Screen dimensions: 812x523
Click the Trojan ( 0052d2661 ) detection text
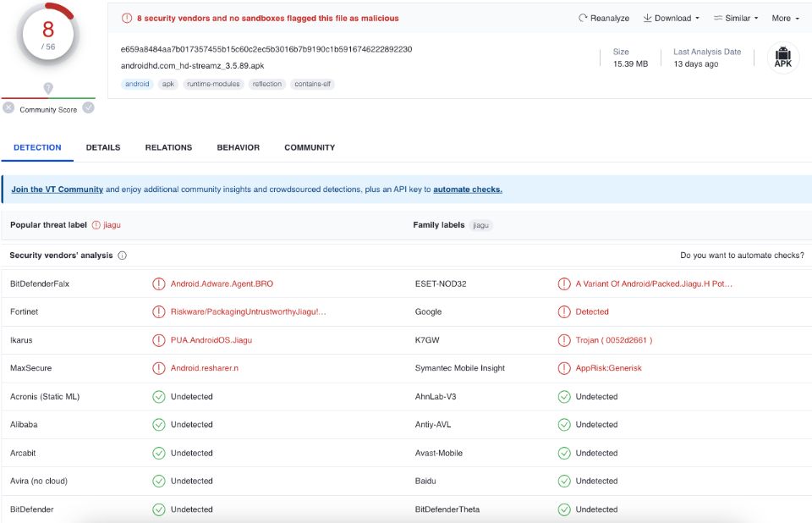pyautogui.click(x=614, y=340)
